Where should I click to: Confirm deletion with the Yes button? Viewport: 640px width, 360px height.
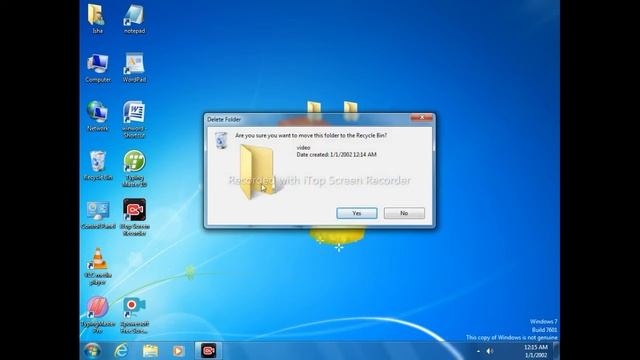tap(357, 213)
